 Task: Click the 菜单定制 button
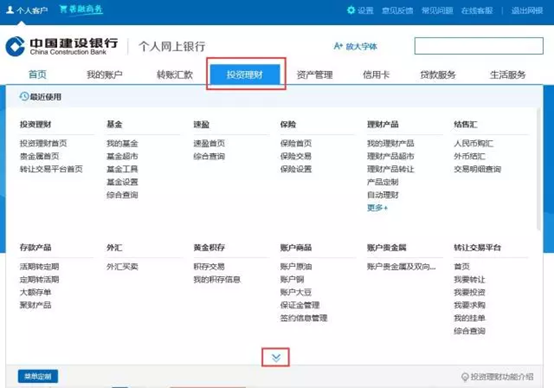[38, 376]
